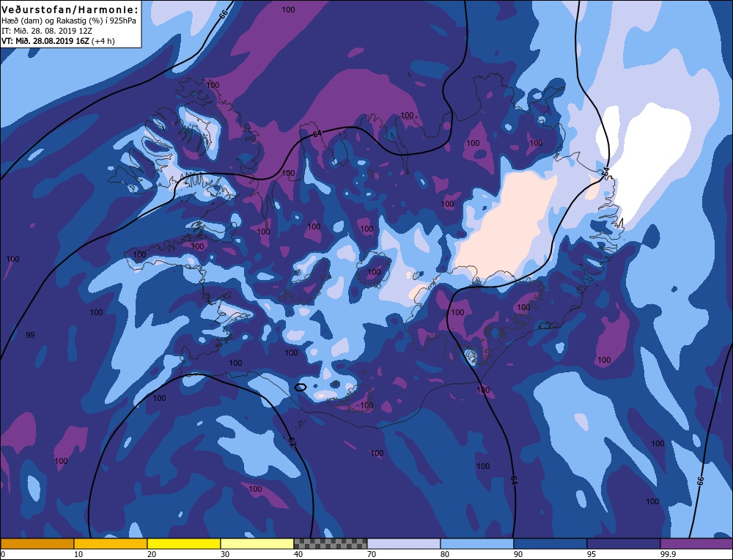
Task: Click the small closed contour ring near the south coast
Action: [301, 387]
